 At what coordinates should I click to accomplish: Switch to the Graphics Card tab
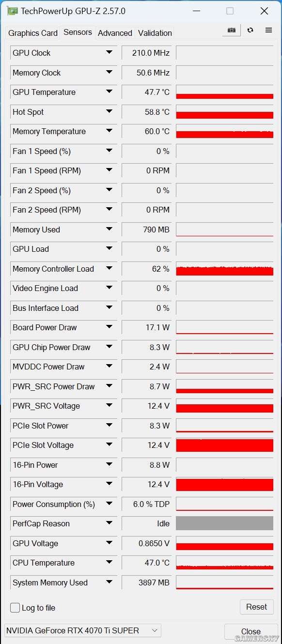tap(33, 33)
